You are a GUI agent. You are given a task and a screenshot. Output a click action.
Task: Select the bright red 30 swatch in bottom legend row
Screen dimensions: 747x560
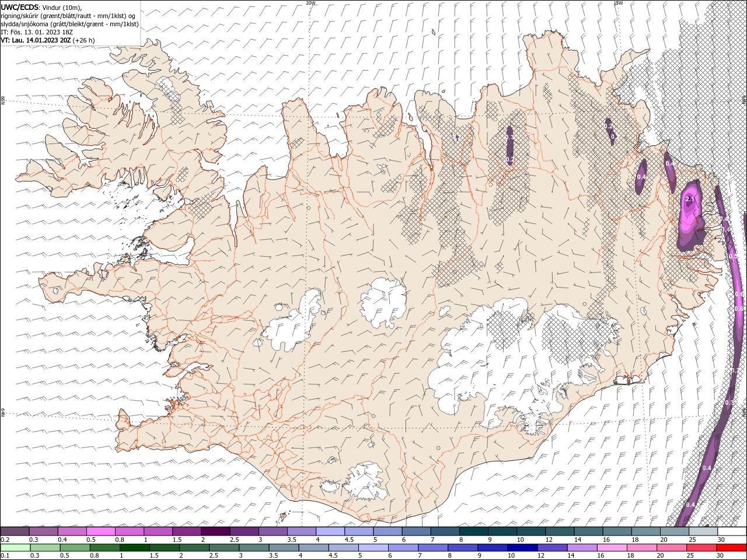pos(731,548)
